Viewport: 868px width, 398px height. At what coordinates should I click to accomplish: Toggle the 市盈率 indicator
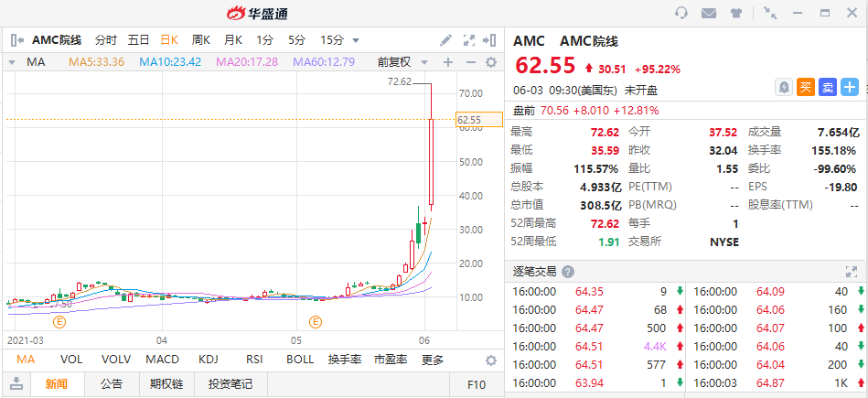pyautogui.click(x=391, y=360)
